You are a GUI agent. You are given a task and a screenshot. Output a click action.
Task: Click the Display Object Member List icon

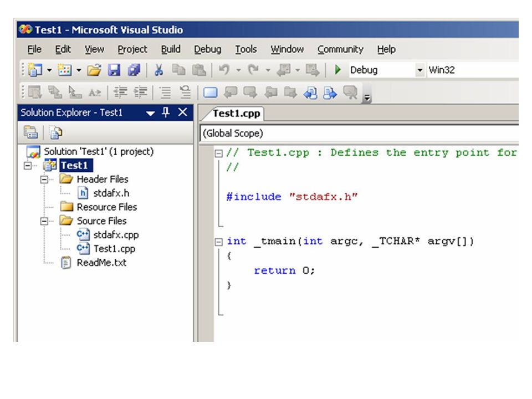[x=34, y=93]
